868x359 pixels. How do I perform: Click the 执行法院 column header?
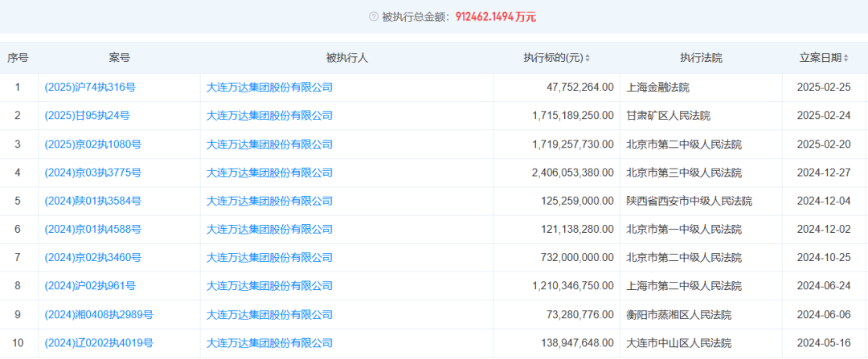point(701,58)
